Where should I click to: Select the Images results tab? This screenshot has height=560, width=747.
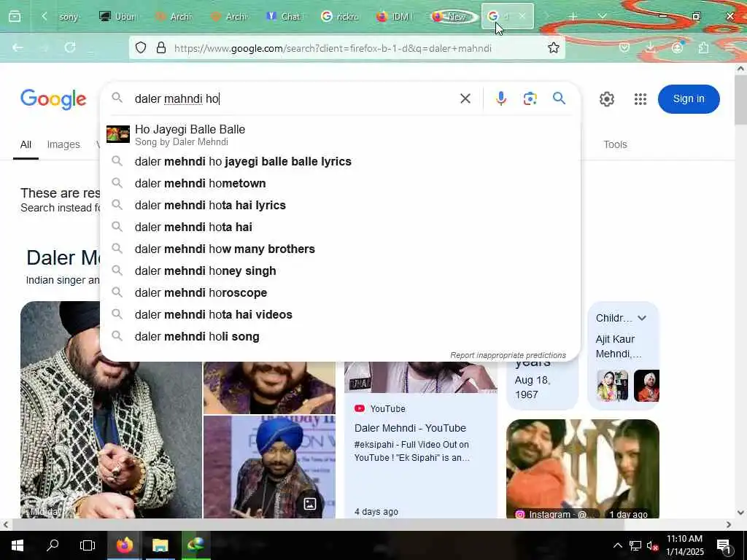(63, 144)
